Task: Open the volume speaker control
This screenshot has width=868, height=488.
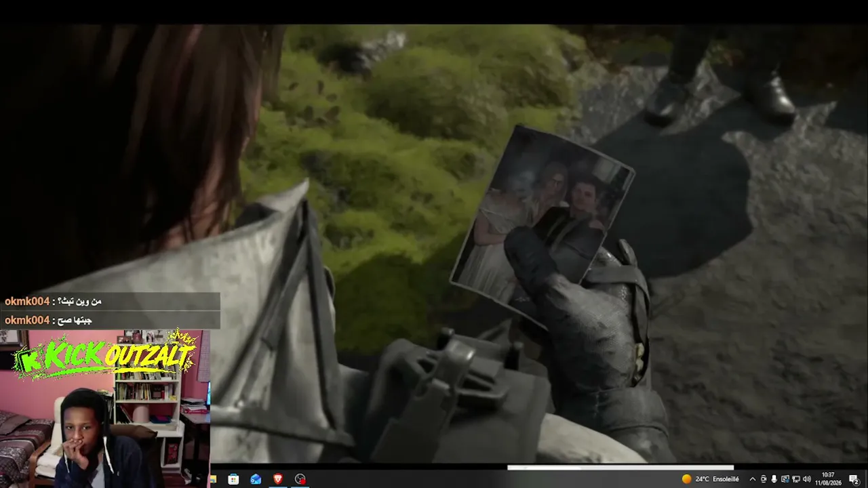Action: pyautogui.click(x=806, y=479)
